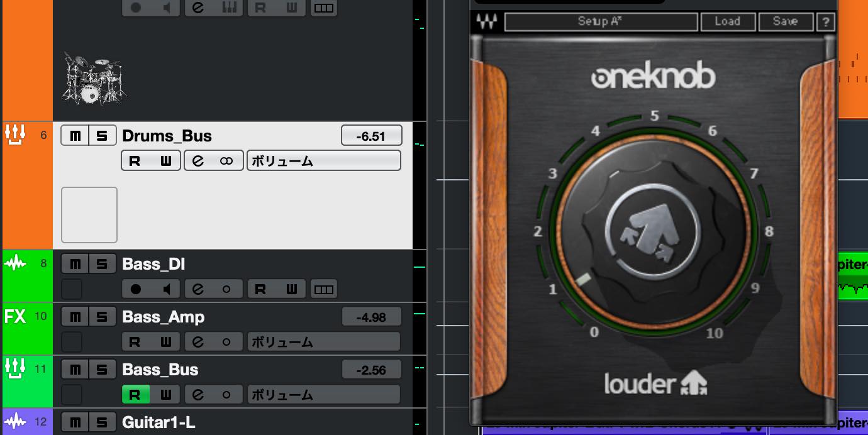Open the Setup A preset field in plugin
868x435 pixels.
coord(602,22)
